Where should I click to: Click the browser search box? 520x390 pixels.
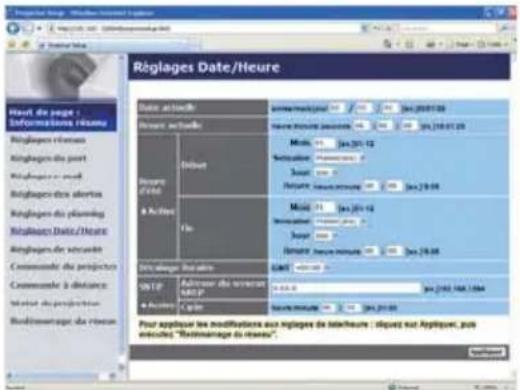click(x=448, y=28)
